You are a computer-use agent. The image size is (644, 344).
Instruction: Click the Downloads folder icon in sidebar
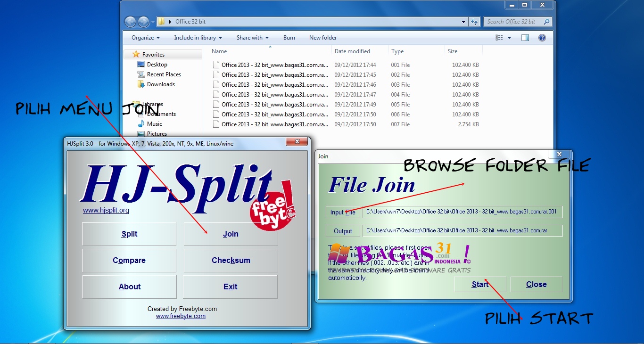pyautogui.click(x=141, y=84)
